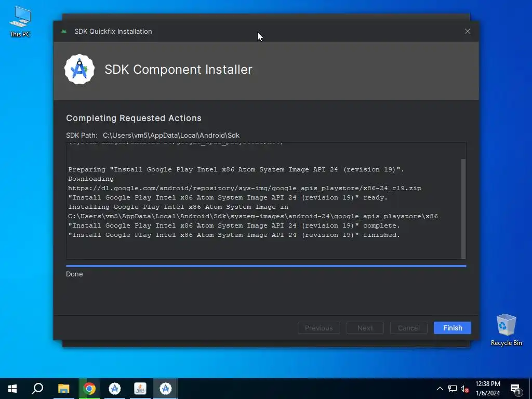The height and width of the screenshot is (399, 532).
Task: Show hidden system tray icons
Action: tap(440, 389)
